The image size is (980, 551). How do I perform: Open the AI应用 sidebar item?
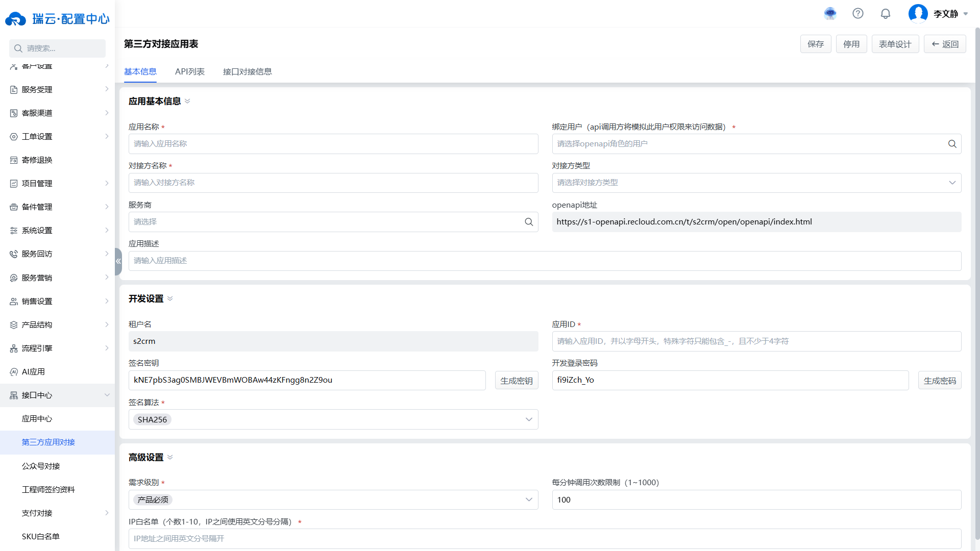point(33,372)
